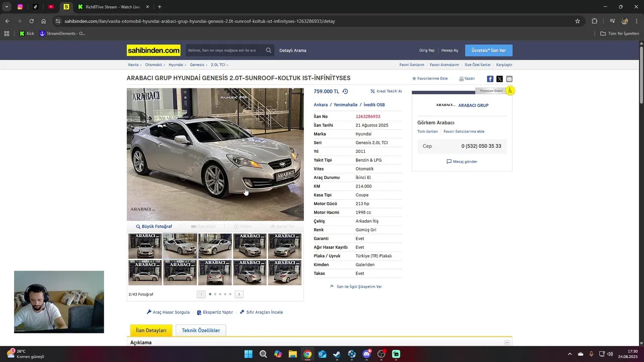644x362 pixels.
Task: Open ARABACI GRUP store link
Action: click(x=473, y=106)
